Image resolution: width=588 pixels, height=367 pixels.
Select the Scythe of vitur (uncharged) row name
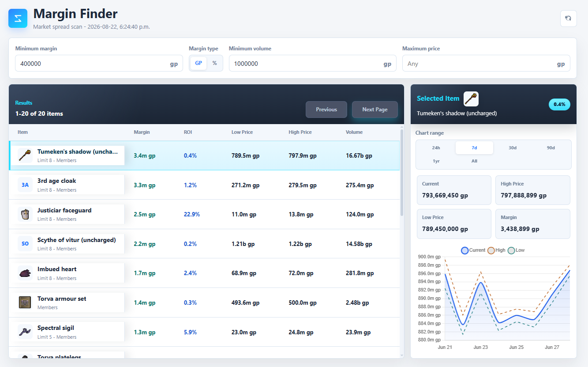[x=76, y=240]
